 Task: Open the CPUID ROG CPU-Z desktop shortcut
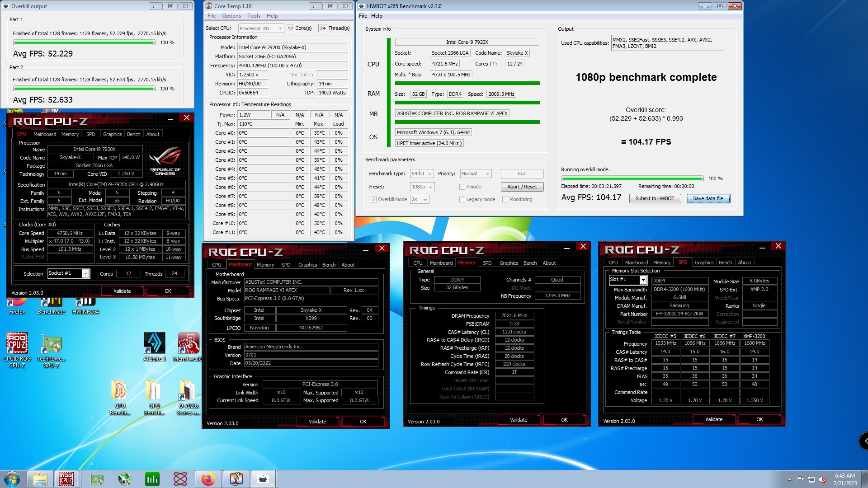17,350
